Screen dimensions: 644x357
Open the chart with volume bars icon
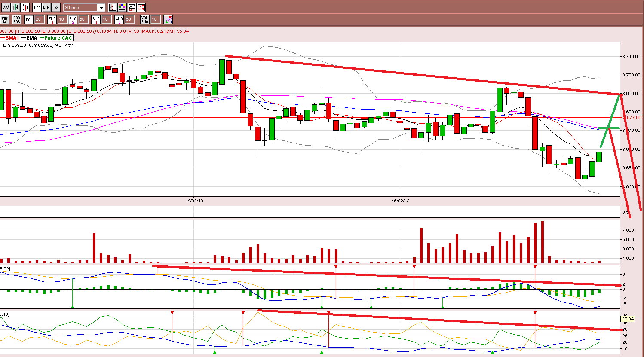point(132,7)
